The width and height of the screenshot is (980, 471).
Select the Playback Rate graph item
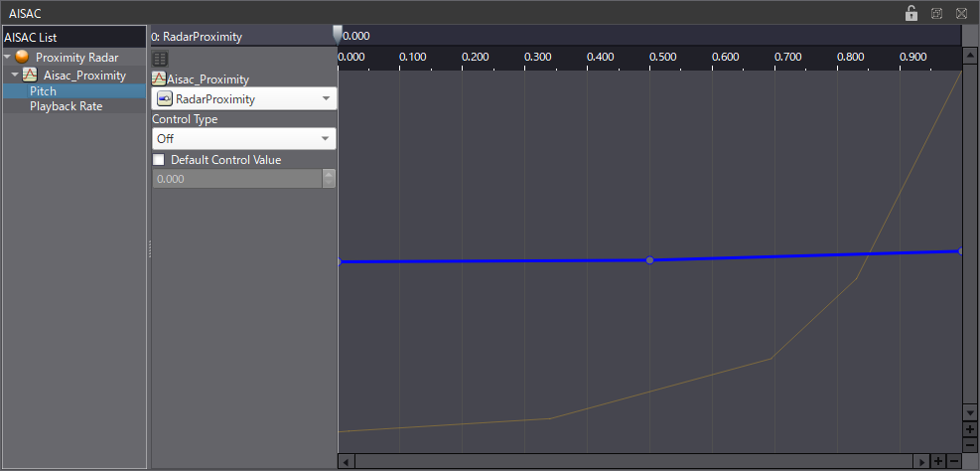click(x=74, y=106)
